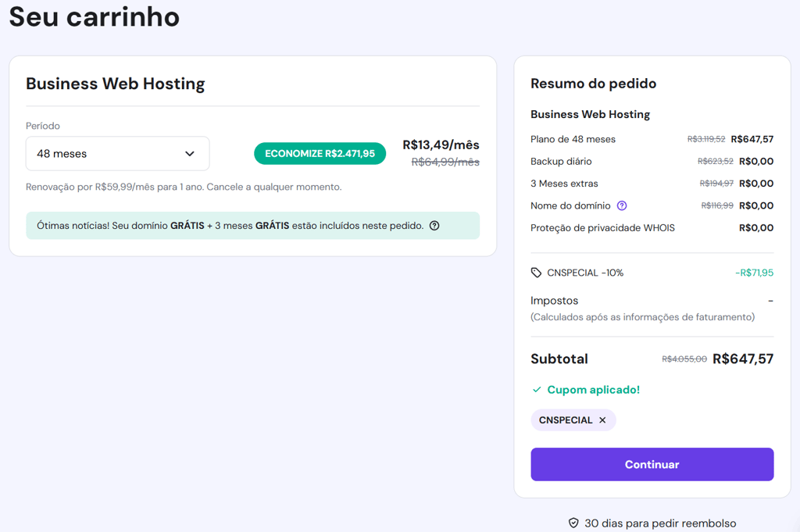Click the Período label

[x=43, y=126]
